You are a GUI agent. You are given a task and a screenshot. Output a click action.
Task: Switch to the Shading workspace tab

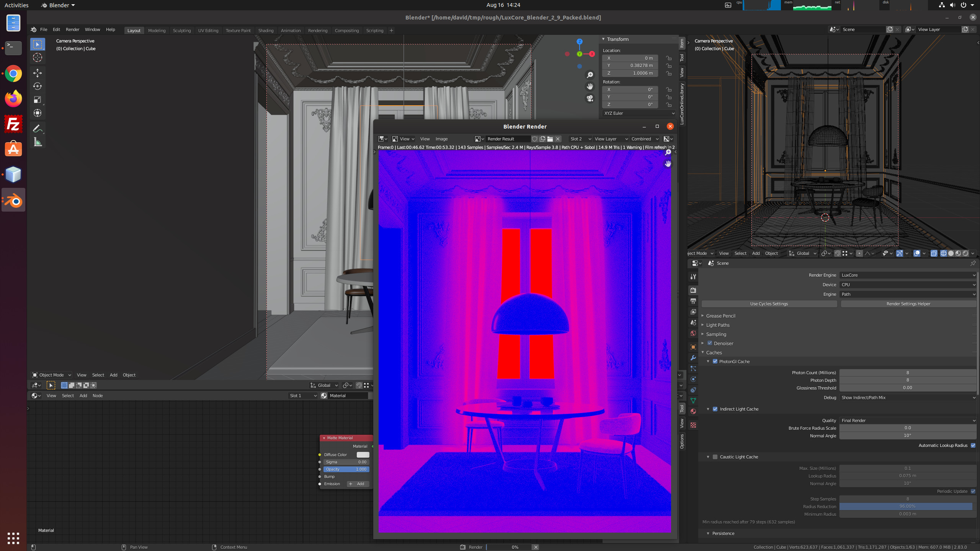[266, 31]
